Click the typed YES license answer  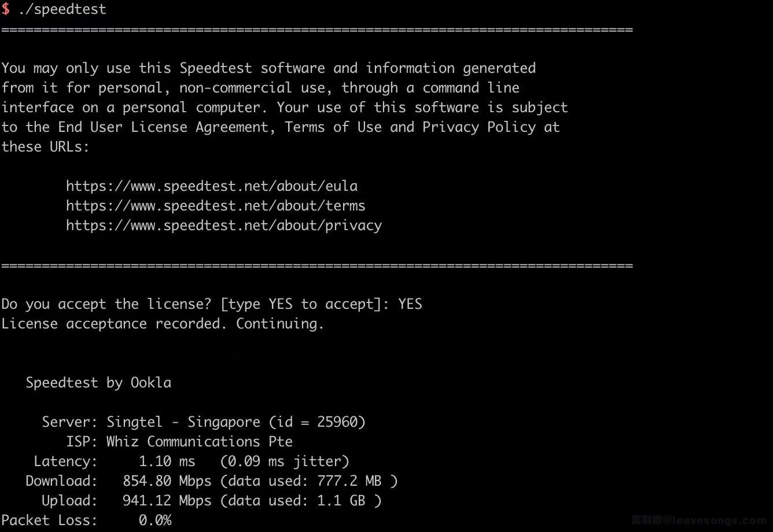point(410,304)
